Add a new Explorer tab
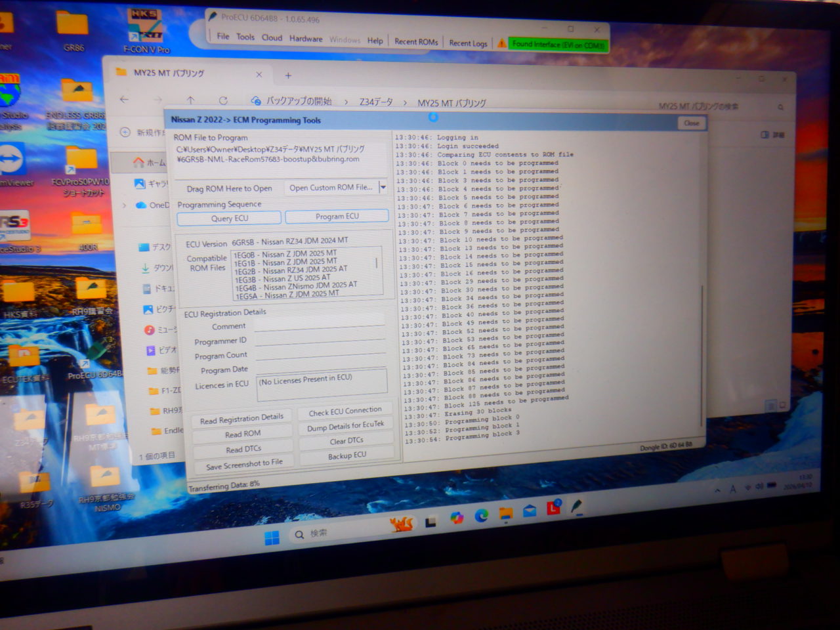840x630 pixels. (x=287, y=75)
